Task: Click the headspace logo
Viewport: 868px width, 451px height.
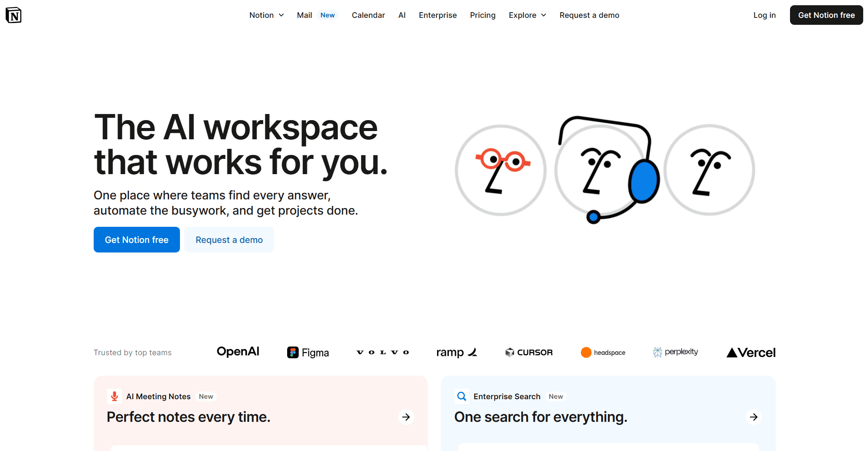Action: click(x=603, y=353)
